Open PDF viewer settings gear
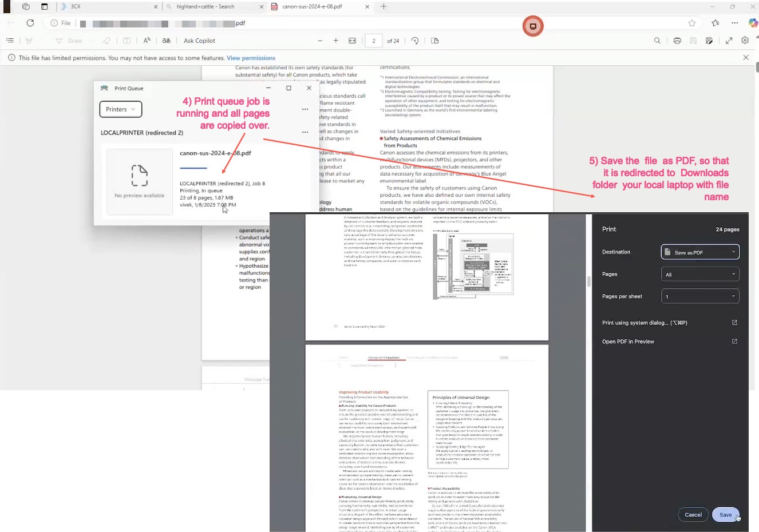 (745, 41)
